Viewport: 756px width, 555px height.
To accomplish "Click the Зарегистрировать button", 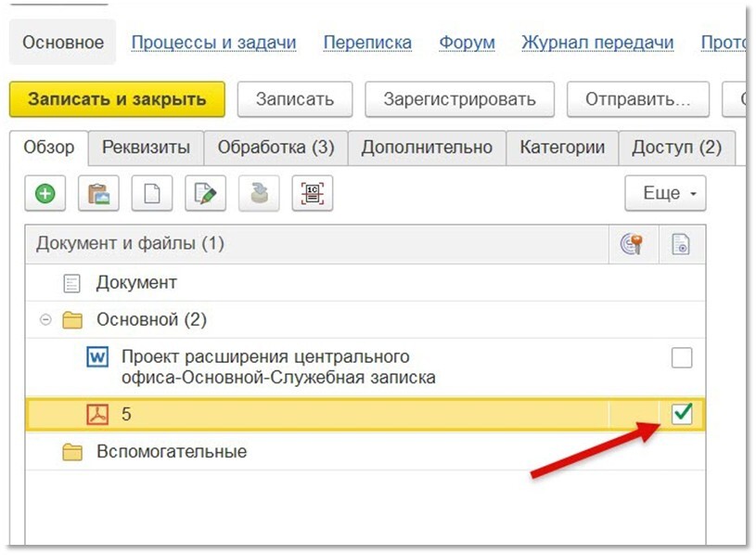I will [x=458, y=99].
